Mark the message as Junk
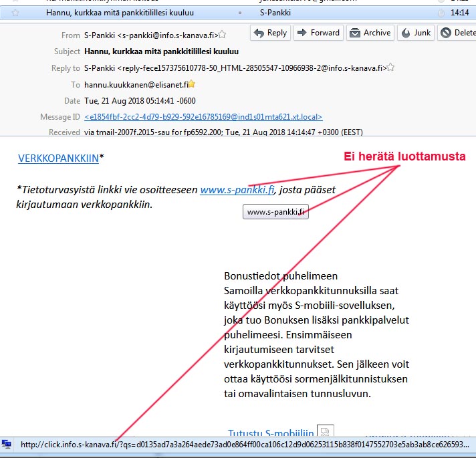The height and width of the screenshot is (458, 476). pyautogui.click(x=416, y=33)
